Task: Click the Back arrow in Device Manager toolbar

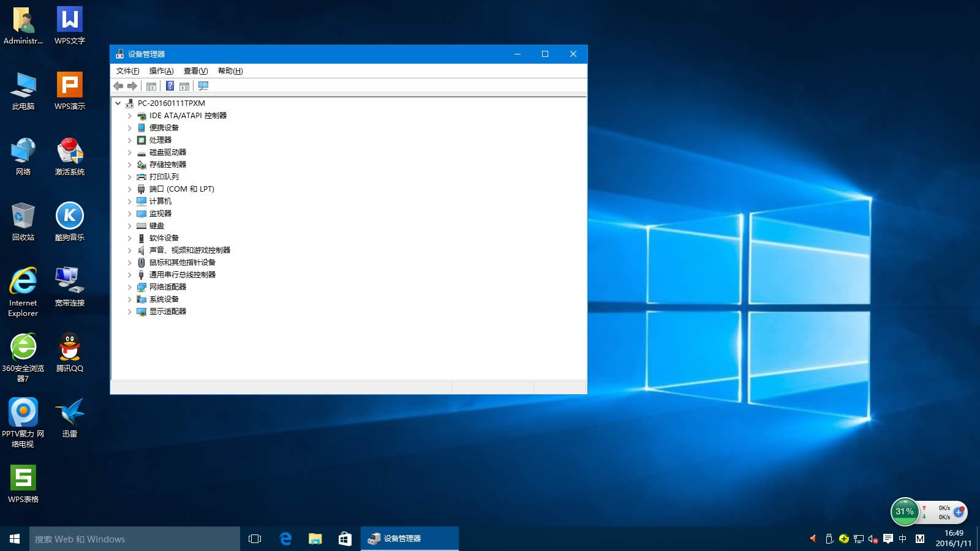Action: coord(118,86)
